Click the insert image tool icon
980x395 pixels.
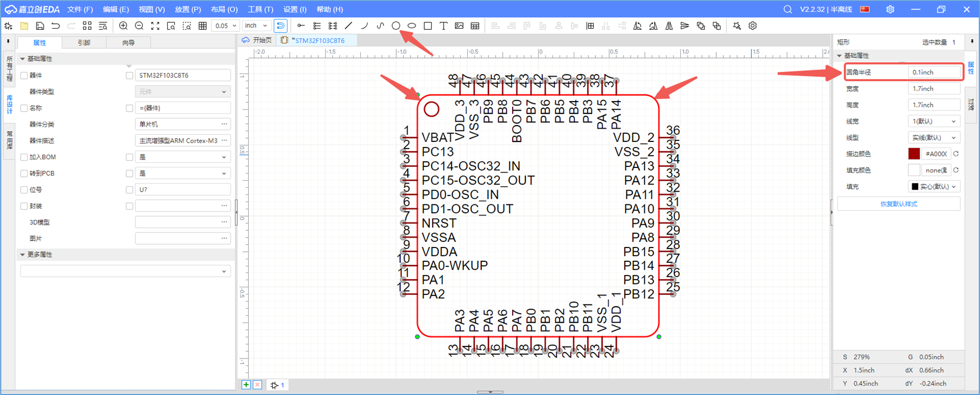(459, 26)
